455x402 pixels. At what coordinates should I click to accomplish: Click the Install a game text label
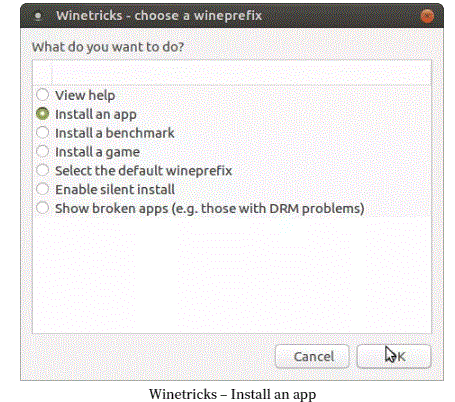[97, 152]
